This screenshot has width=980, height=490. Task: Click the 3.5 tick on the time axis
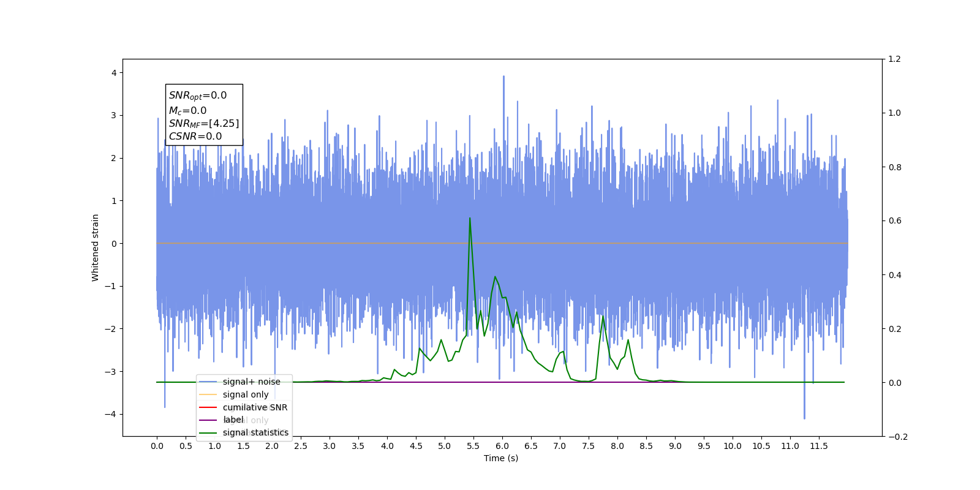pyautogui.click(x=358, y=446)
